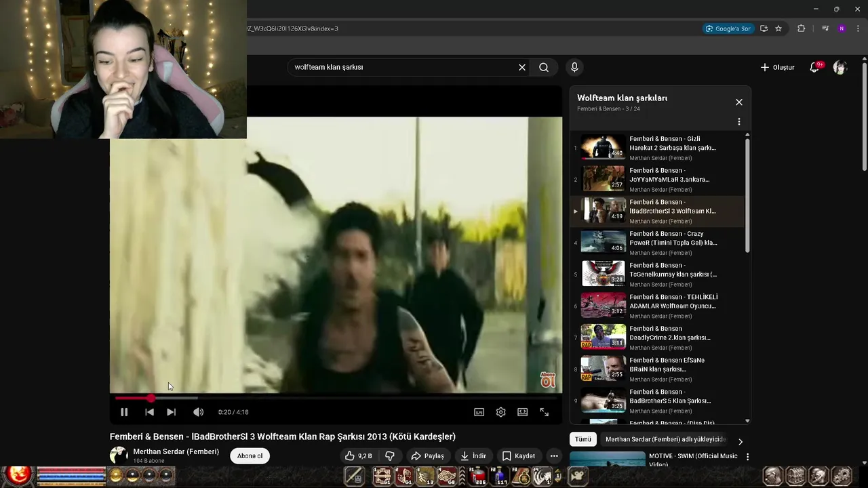
Task: Seek on the video progress bar
Action: pos(336,398)
